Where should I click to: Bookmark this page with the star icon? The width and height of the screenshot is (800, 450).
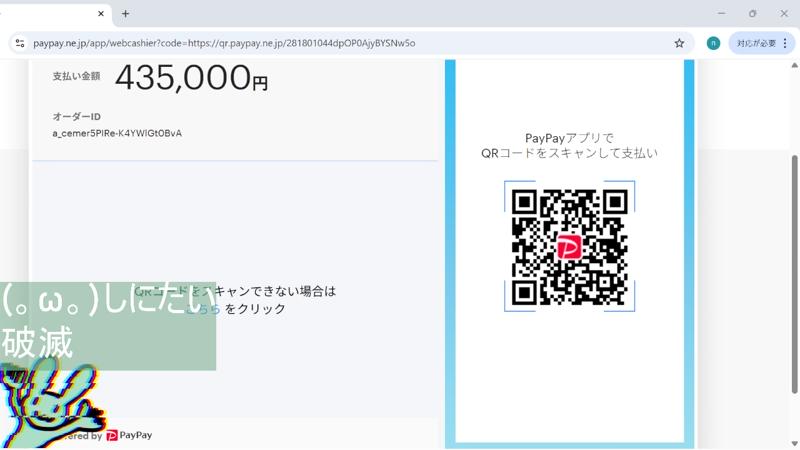point(679,43)
